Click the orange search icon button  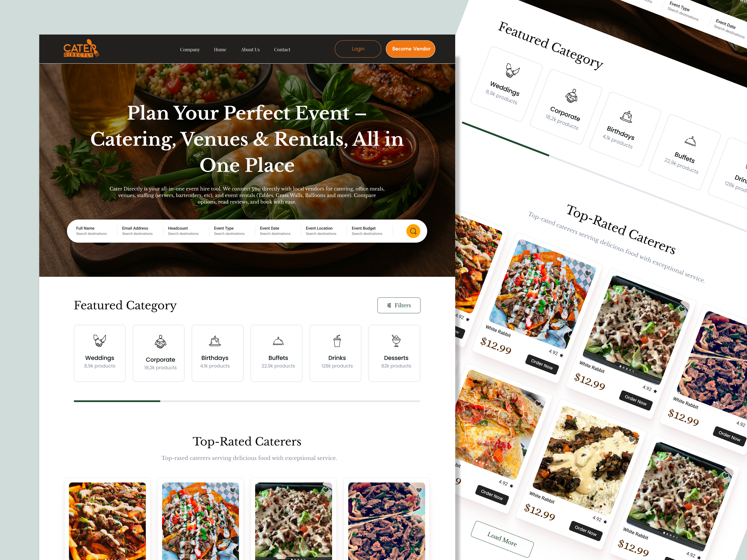(413, 231)
